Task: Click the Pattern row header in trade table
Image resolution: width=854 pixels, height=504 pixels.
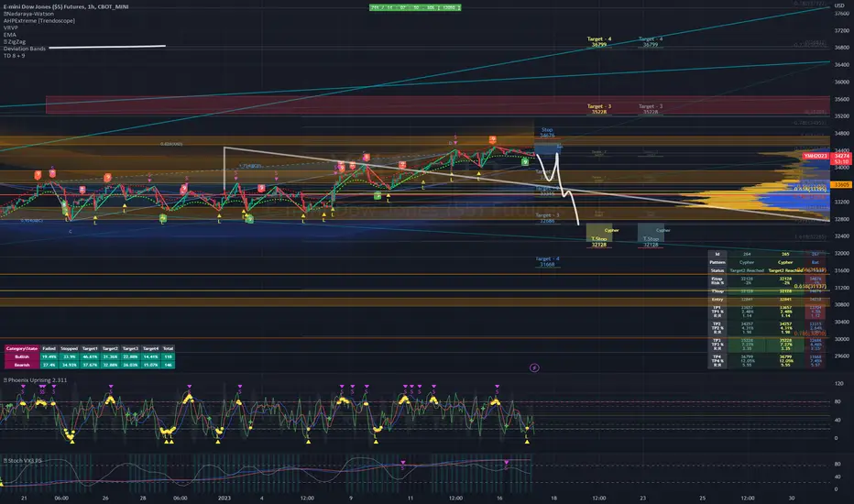Action: click(x=717, y=262)
